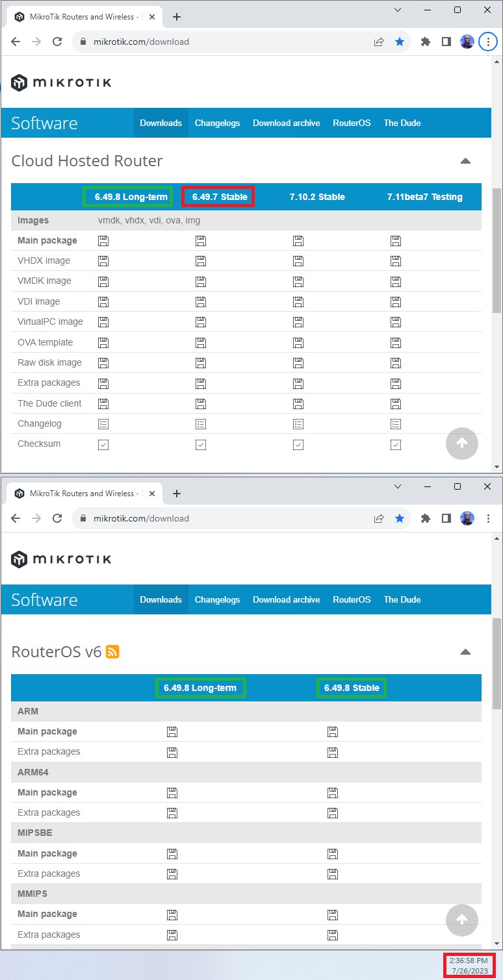The image size is (503, 980).
Task: Click 7.11beta7 Testing column header
Action: point(424,197)
